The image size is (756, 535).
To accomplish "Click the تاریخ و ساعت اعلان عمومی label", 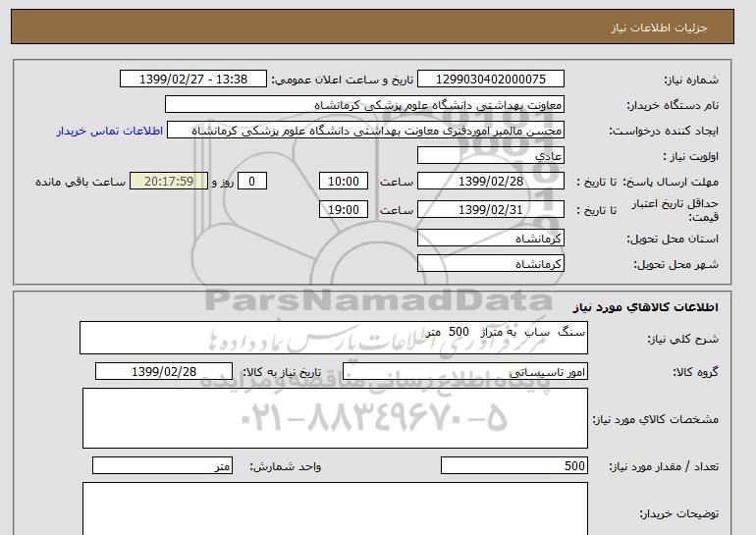I will [x=343, y=80].
